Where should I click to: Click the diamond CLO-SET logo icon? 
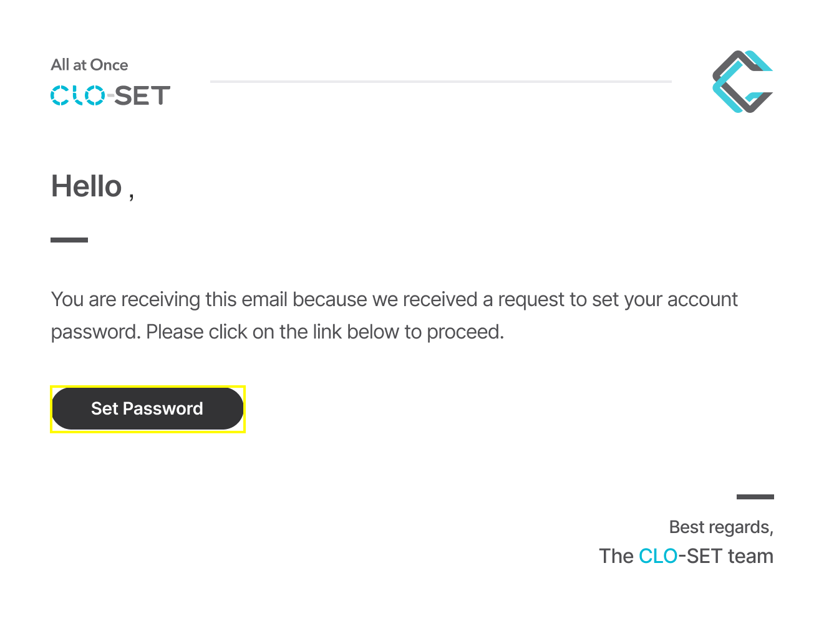(742, 82)
